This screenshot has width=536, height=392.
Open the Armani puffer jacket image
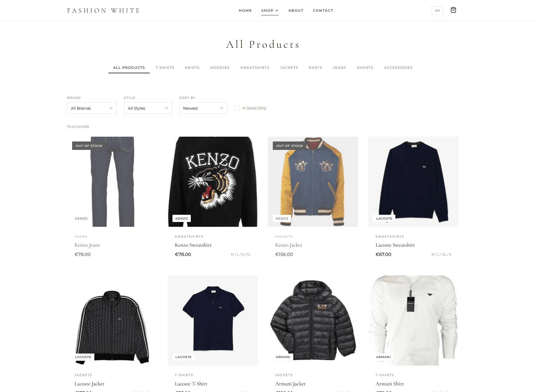point(313,321)
